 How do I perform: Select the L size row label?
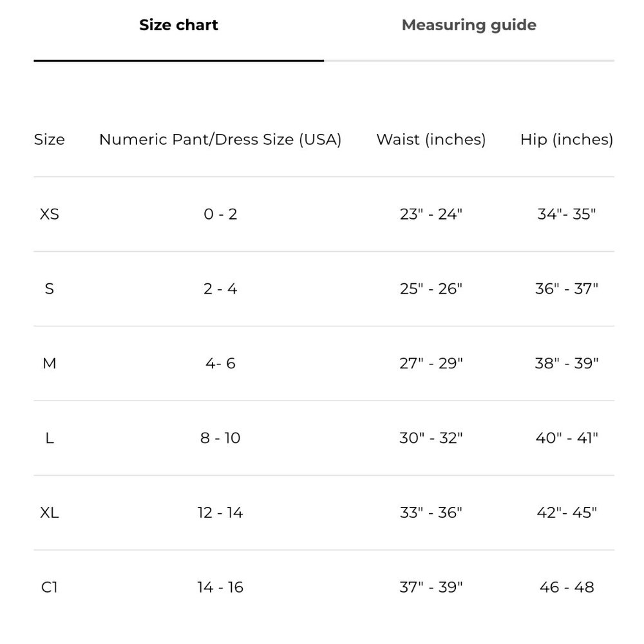click(x=50, y=438)
